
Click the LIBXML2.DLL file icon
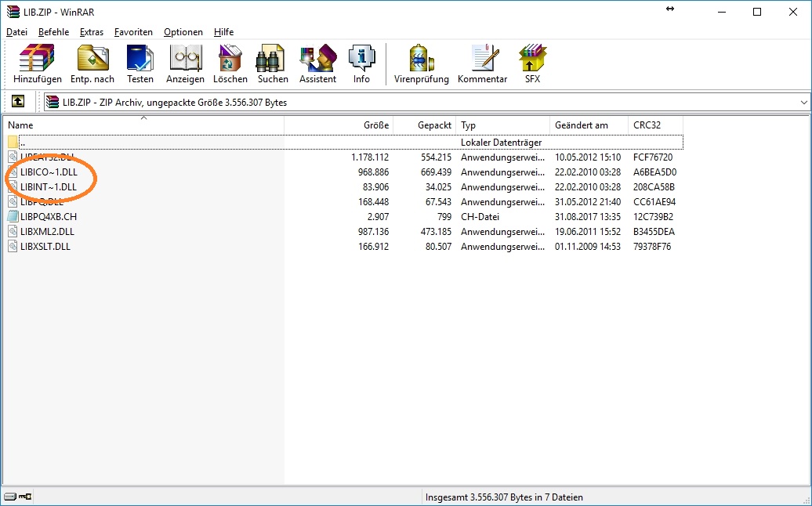click(13, 231)
